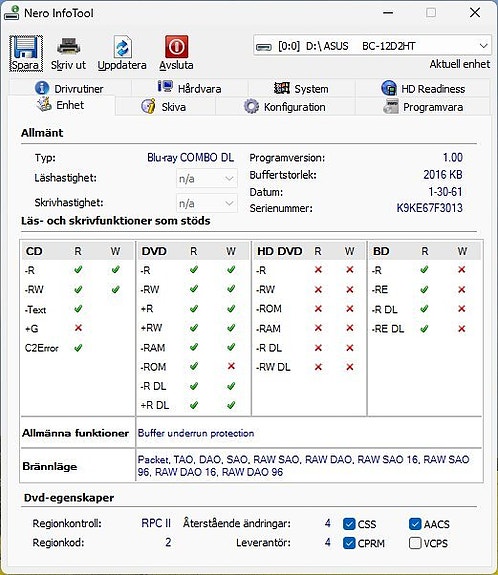Click DVD +R DL write checkmark
Screen dimensions: 498x575
(231, 405)
